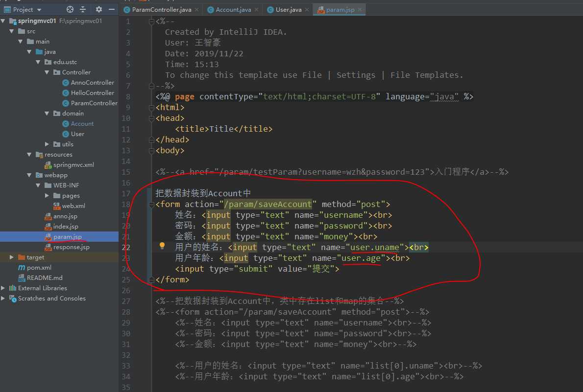Click the locate/scroll from source target icon
The image size is (583, 392).
click(x=70, y=9)
